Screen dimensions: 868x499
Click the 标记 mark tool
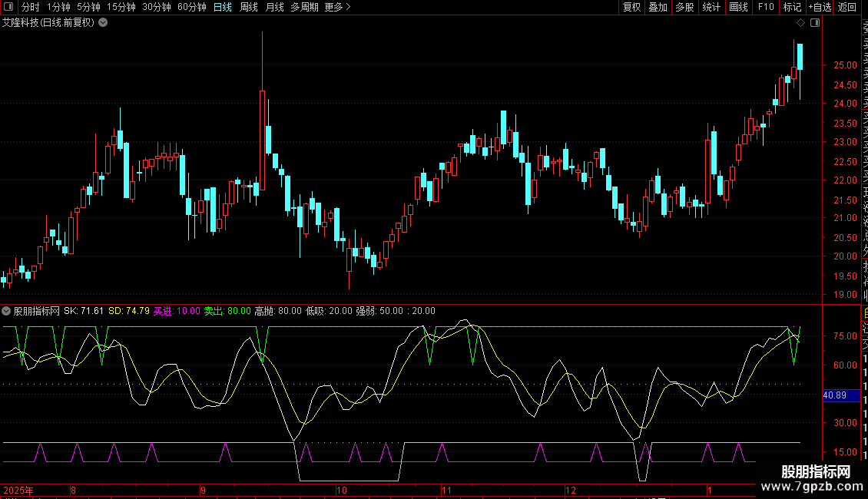(x=792, y=7)
